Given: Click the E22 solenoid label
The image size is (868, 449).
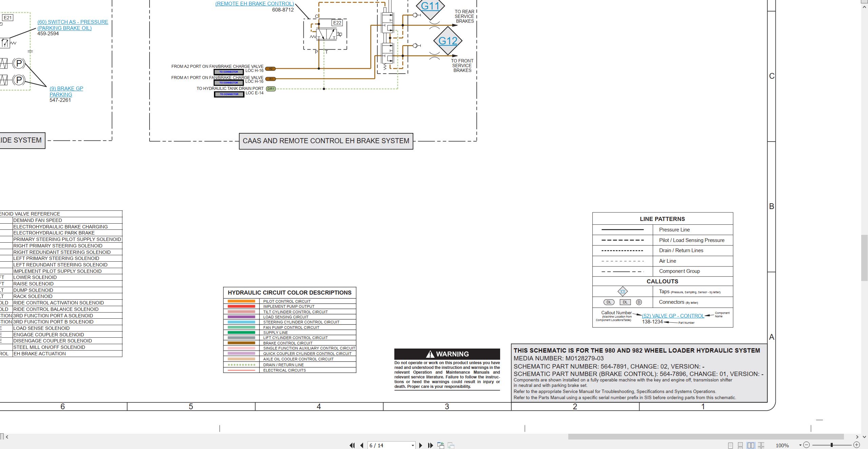Looking at the screenshot, I should click(x=337, y=23).
